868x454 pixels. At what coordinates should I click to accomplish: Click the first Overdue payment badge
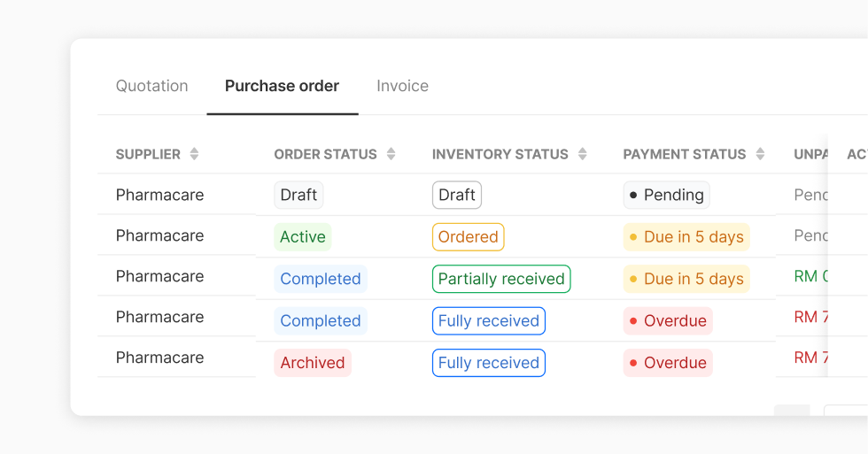[x=667, y=320]
